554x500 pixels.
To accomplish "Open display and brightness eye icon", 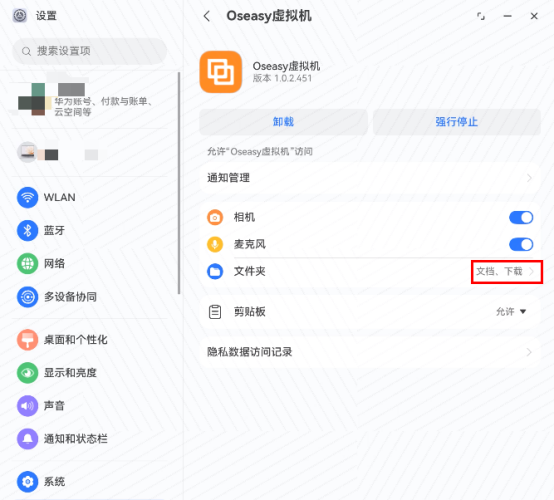I will (28, 373).
